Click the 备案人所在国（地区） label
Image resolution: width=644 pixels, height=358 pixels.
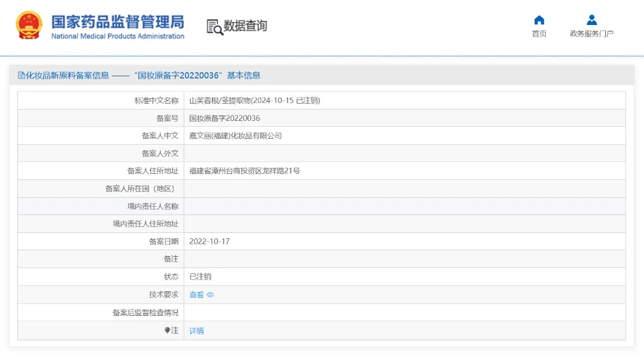pos(142,189)
